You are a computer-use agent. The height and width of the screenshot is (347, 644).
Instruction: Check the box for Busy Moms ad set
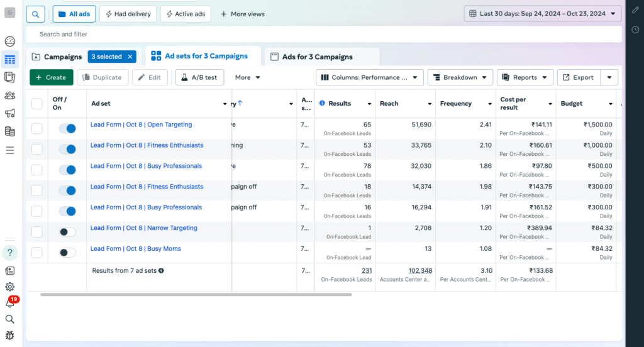coord(37,253)
